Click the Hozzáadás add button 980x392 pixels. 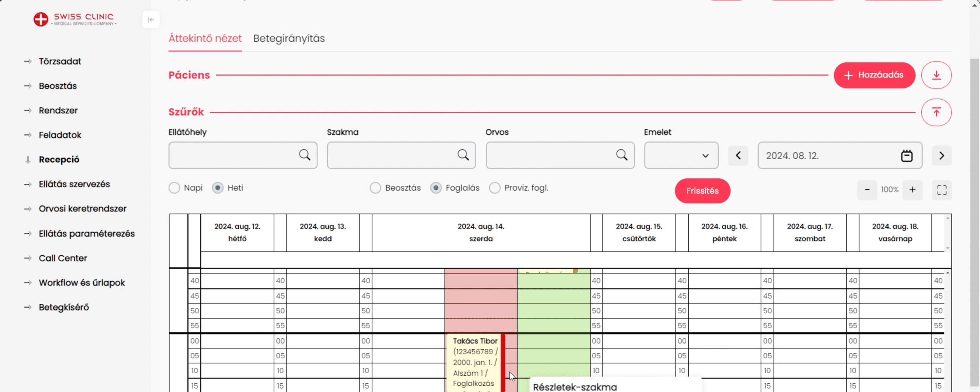pyautogui.click(x=874, y=75)
